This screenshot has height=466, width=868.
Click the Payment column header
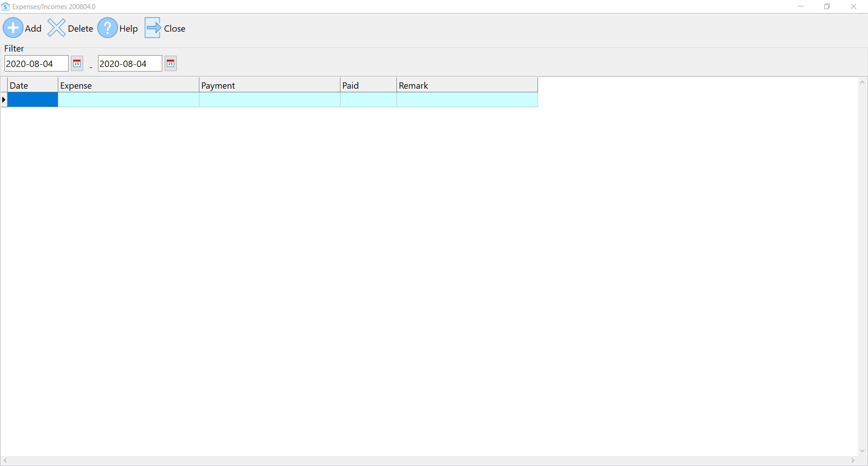point(270,85)
